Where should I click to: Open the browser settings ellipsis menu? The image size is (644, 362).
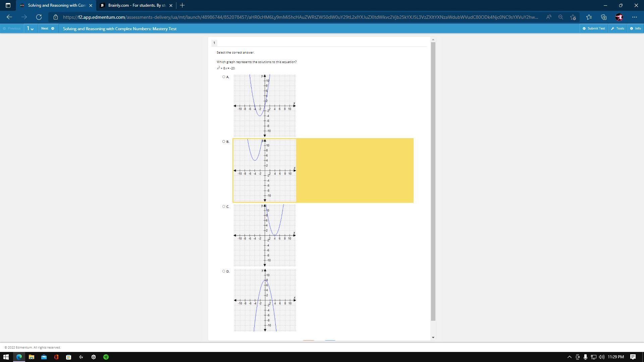[634, 17]
